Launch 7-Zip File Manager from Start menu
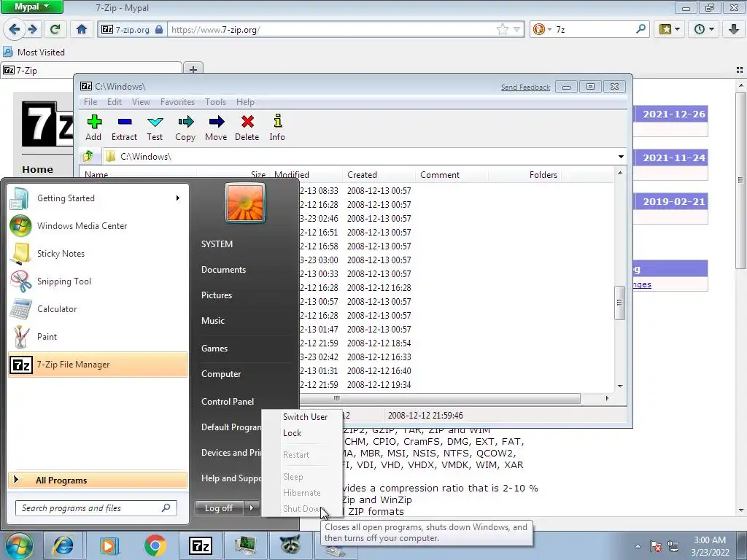747x560 pixels. coord(98,365)
